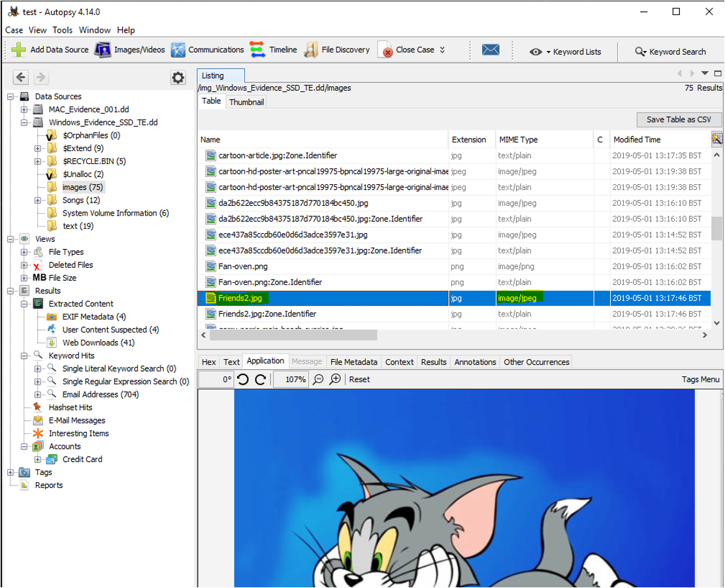Image resolution: width=725 pixels, height=588 pixels.
Task: Expand the Credit Card accounts node
Action: point(38,459)
